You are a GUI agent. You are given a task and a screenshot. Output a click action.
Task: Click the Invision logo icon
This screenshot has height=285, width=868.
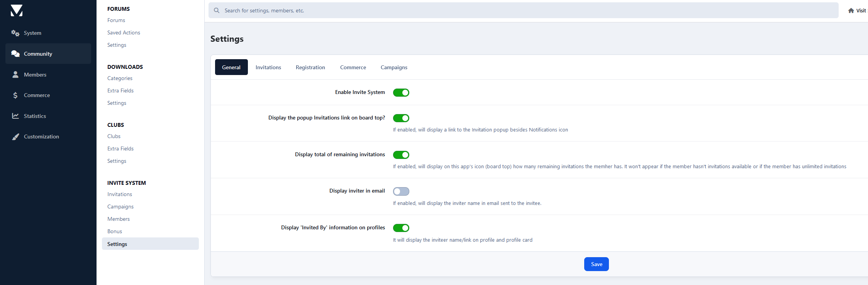point(17,10)
